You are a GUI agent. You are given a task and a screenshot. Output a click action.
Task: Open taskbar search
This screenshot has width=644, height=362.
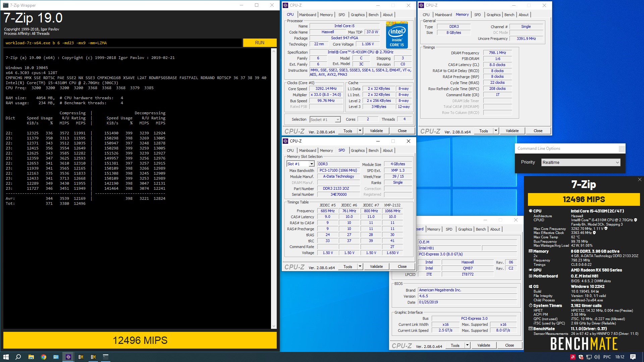tap(18, 357)
